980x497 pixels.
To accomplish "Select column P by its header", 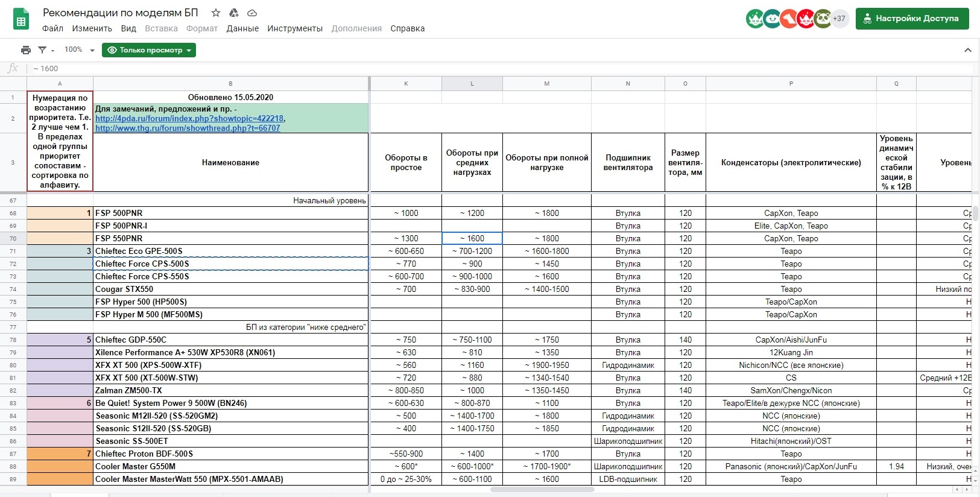I will tap(791, 83).
